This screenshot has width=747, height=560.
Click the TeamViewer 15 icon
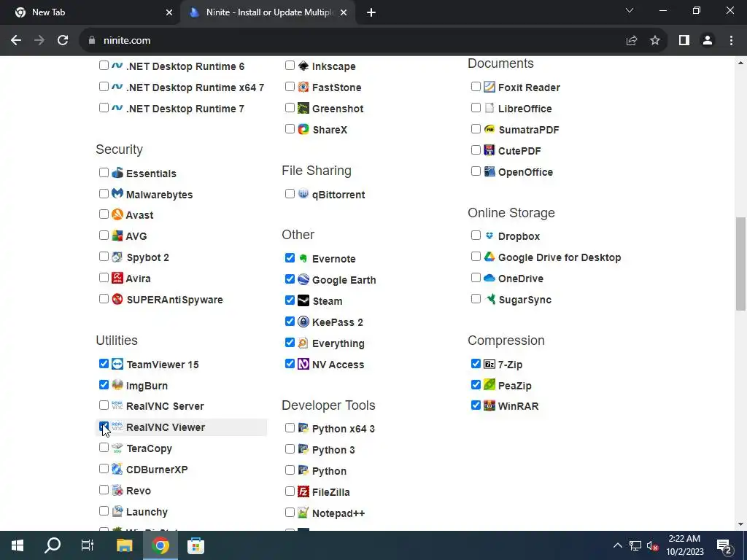click(x=117, y=364)
